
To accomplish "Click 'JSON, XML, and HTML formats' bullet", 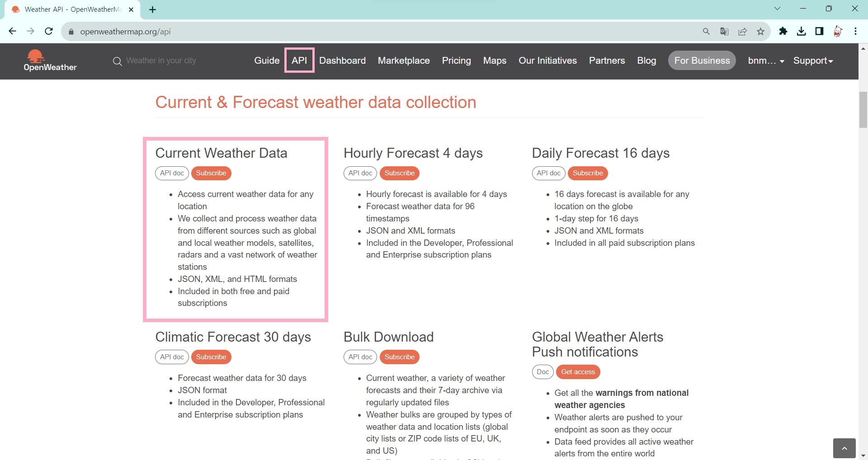I will (237, 279).
